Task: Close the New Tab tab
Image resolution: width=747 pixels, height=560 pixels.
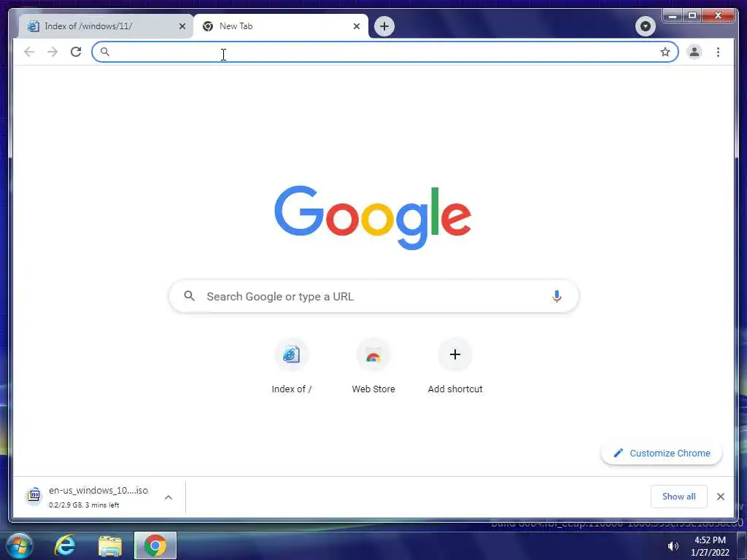Action: point(356,26)
